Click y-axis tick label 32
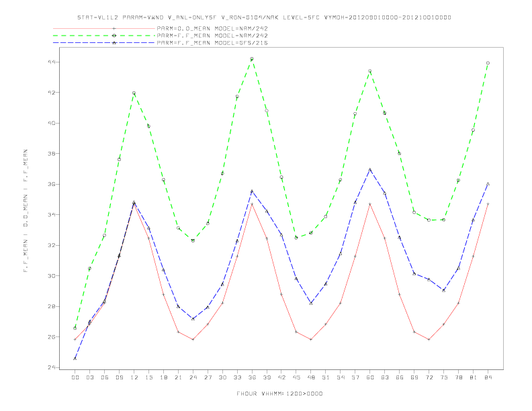 (x=52, y=245)
